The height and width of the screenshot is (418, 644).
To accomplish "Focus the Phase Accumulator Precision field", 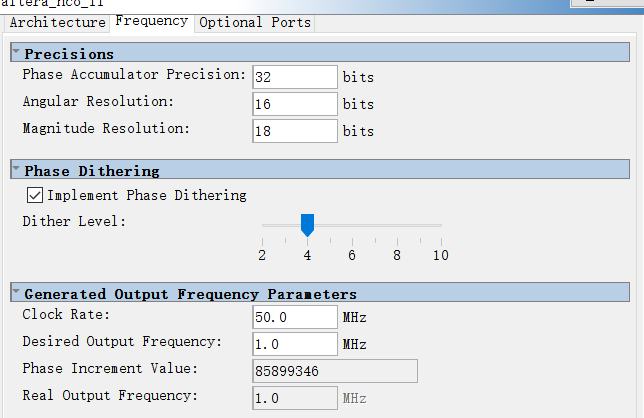I will [x=295, y=77].
